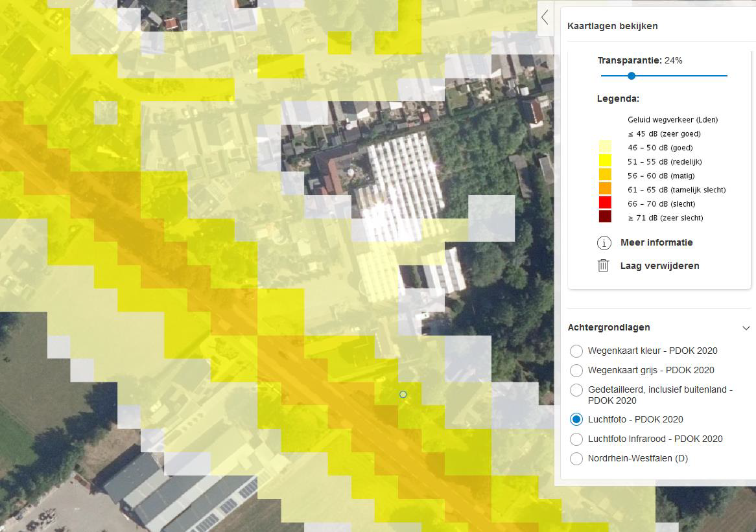Choose Gedetailleerd, inclusief buitenland background

pos(576,390)
